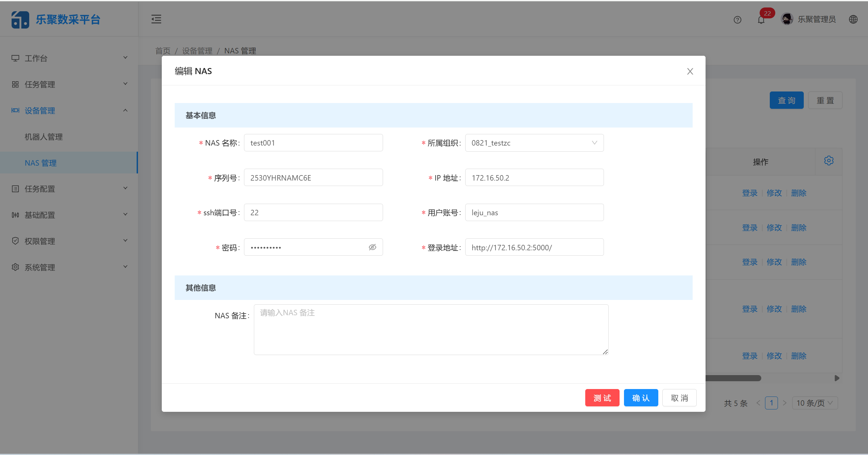This screenshot has height=455, width=868.
Task: Click the blue 确认 button
Action: point(641,398)
